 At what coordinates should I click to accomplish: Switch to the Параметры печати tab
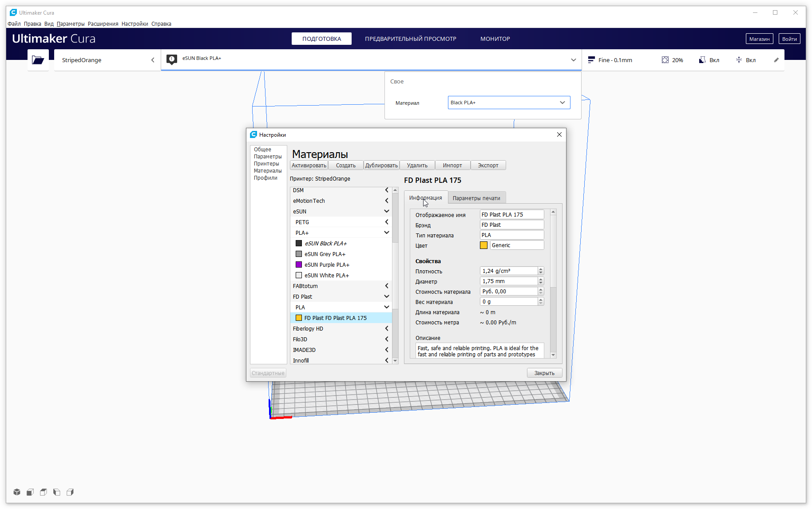click(x=476, y=198)
